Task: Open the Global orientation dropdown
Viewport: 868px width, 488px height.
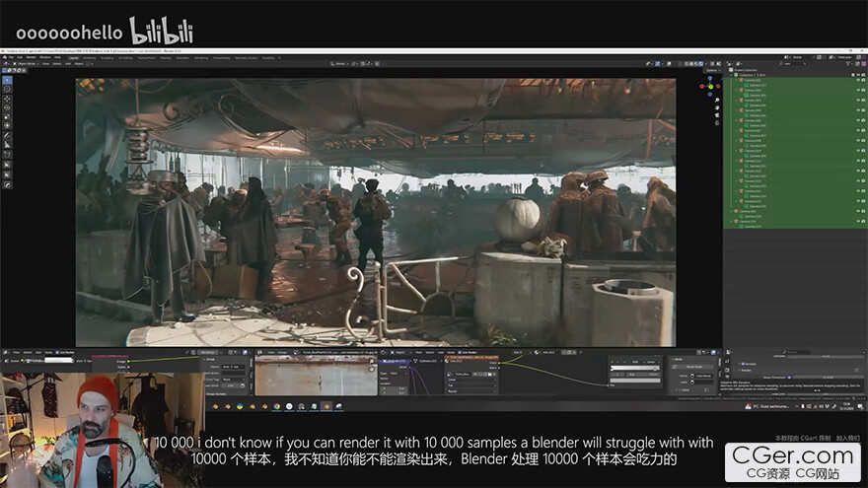Action: [340, 64]
